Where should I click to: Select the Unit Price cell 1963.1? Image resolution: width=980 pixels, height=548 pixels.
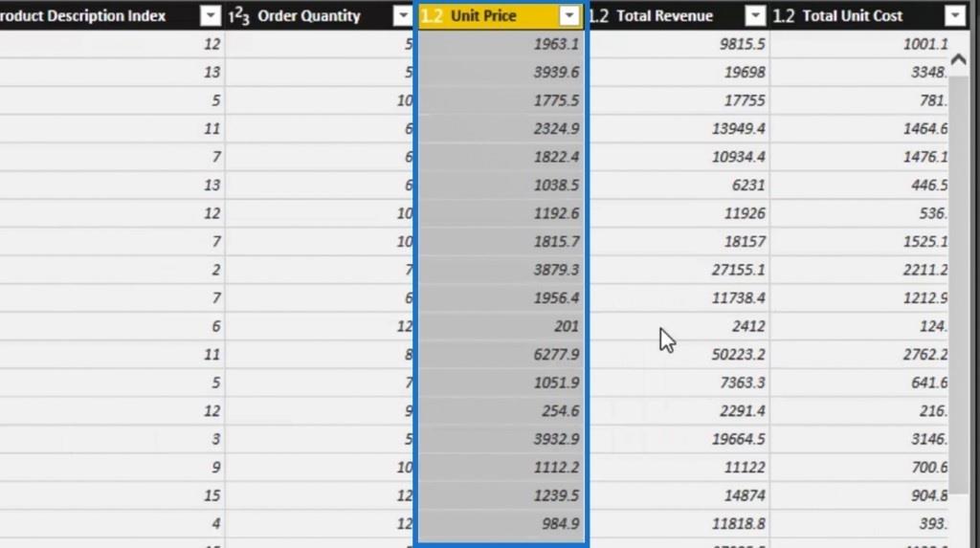click(501, 44)
